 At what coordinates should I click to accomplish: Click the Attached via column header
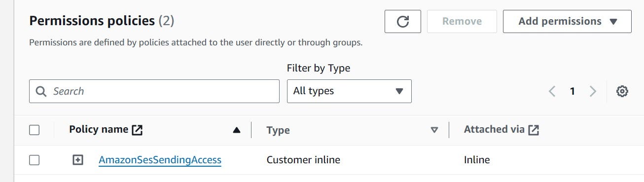(x=494, y=130)
